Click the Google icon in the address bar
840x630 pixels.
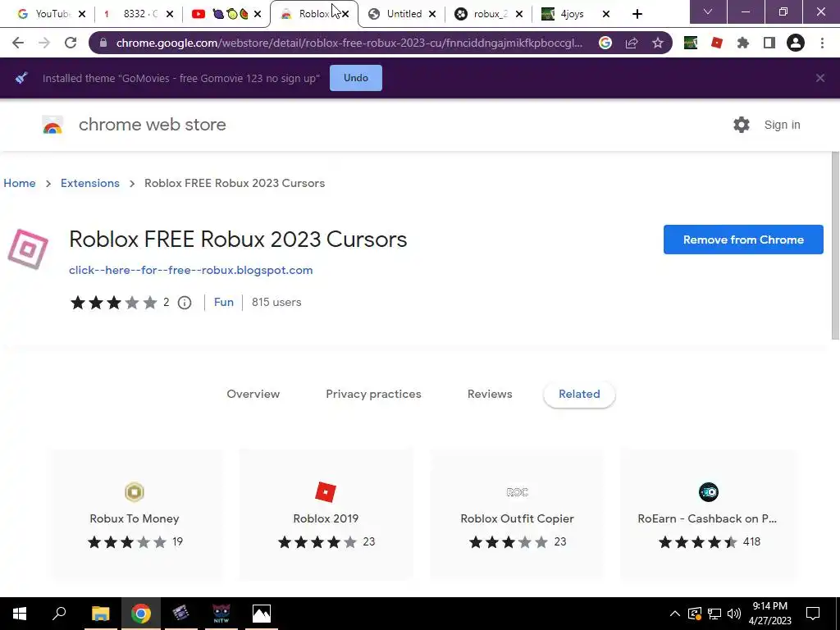pos(605,43)
